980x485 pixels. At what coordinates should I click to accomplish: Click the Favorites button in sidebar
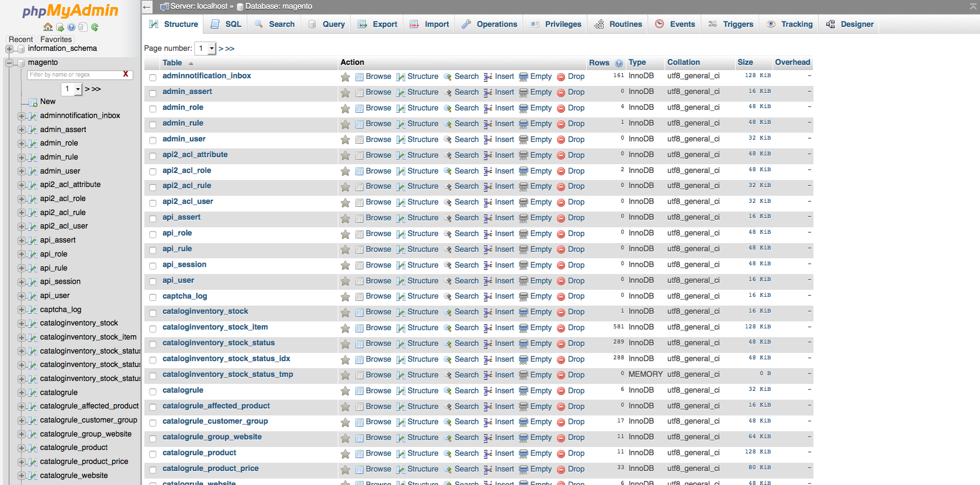[x=56, y=39]
